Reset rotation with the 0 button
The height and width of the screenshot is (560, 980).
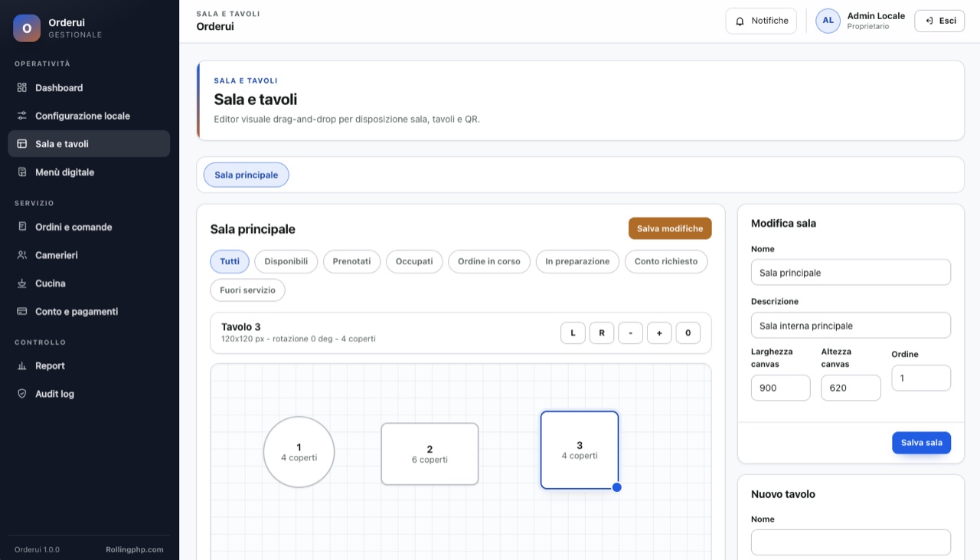pyautogui.click(x=688, y=333)
